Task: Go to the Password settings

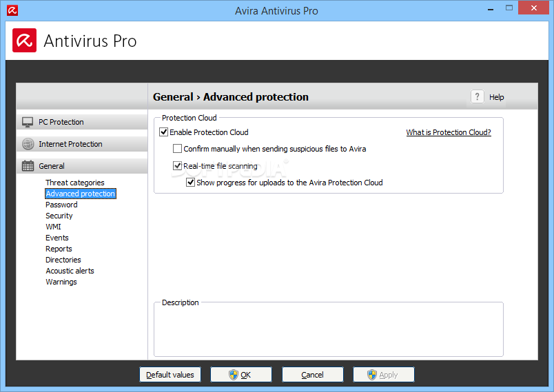Action: point(61,205)
